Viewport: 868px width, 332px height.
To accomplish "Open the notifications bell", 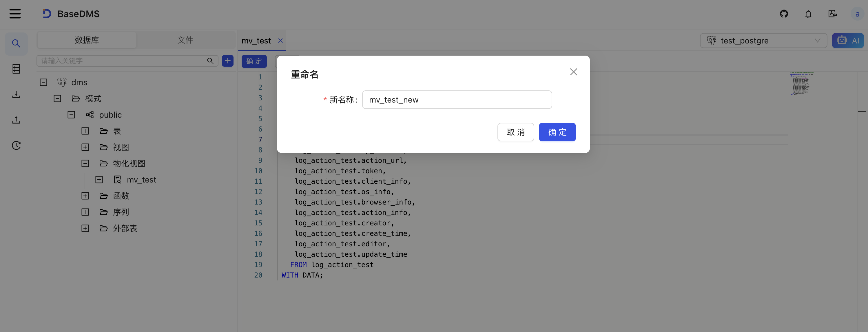I will click(808, 14).
